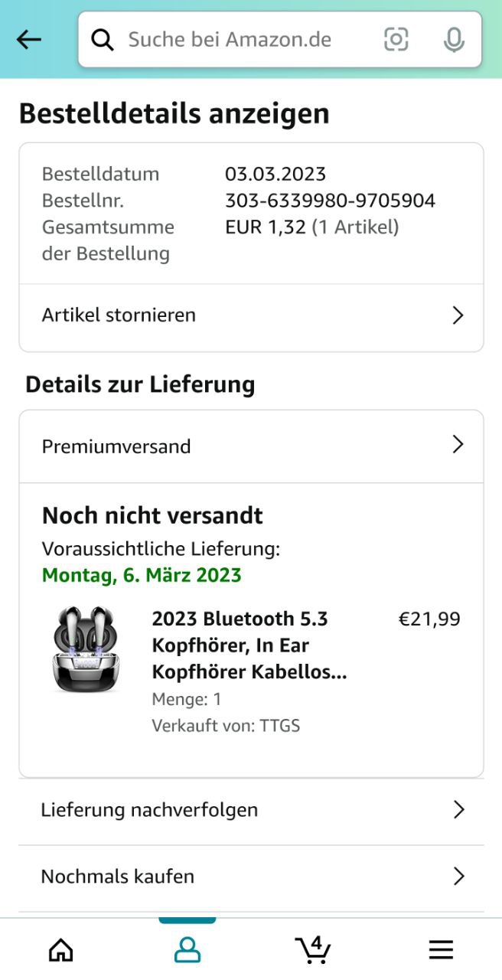Open camera lens search icon
Screen dimensions: 502x980
[396, 39]
